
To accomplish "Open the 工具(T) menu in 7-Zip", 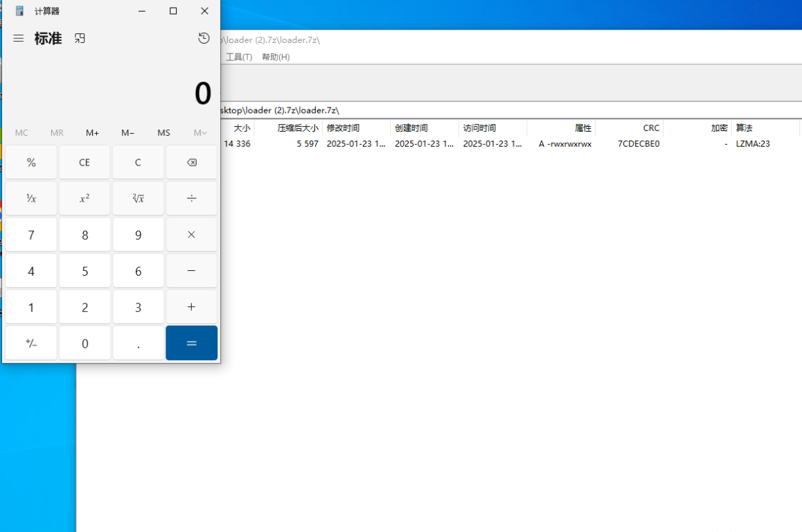I will point(239,57).
